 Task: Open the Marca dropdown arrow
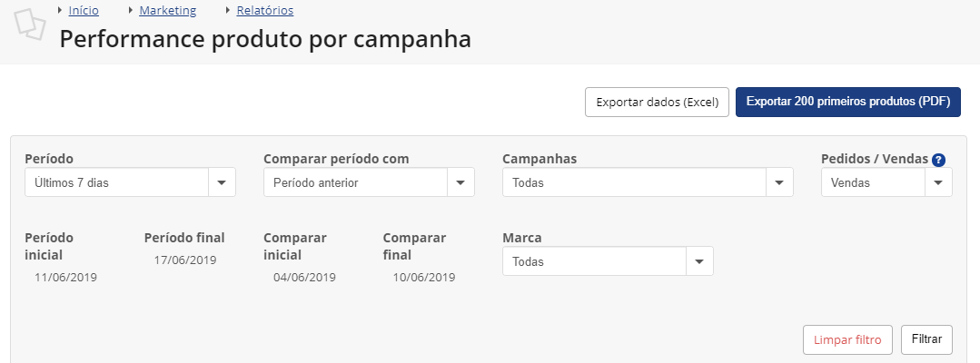[x=699, y=261]
